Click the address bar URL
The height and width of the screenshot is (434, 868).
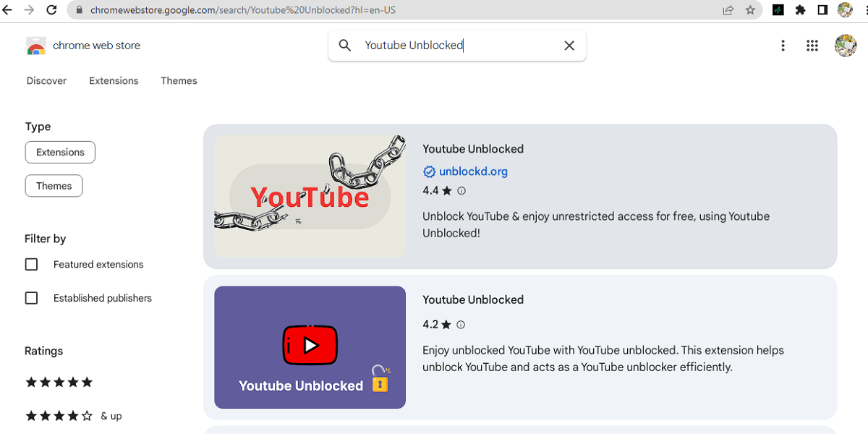pyautogui.click(x=242, y=10)
